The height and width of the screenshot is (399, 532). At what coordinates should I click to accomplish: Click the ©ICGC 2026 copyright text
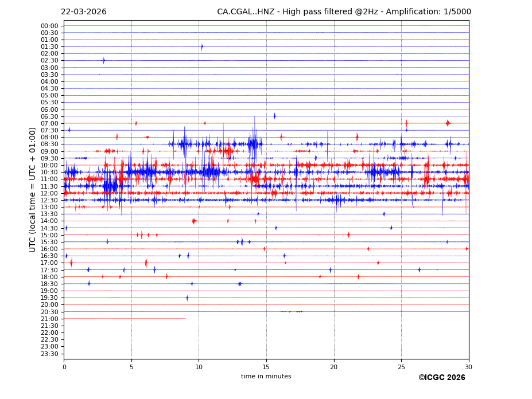441,377
